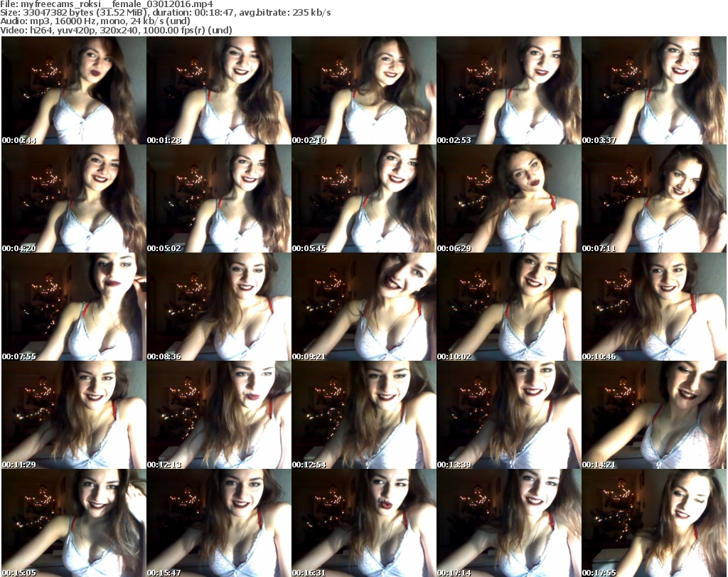This screenshot has height=577, width=728.
Task: Choose the frame labeled 00:15:05
Action: (74, 523)
